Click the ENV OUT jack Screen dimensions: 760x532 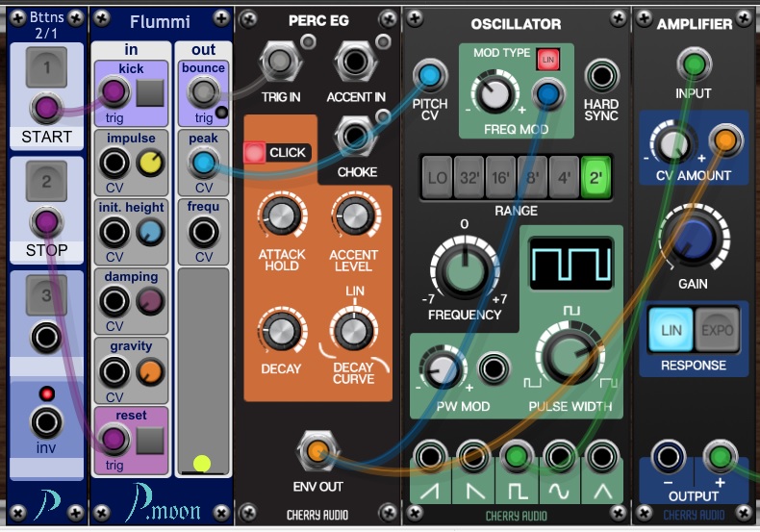coord(317,450)
